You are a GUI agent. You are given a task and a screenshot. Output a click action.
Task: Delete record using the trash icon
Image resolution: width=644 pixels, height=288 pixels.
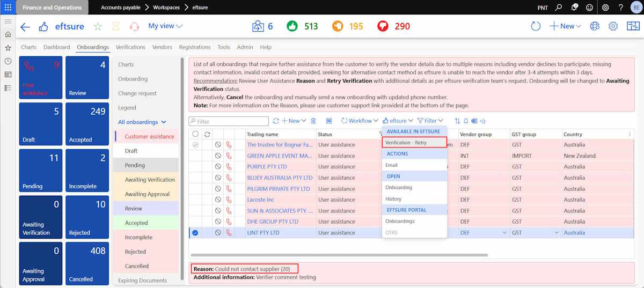pyautogui.click(x=313, y=121)
